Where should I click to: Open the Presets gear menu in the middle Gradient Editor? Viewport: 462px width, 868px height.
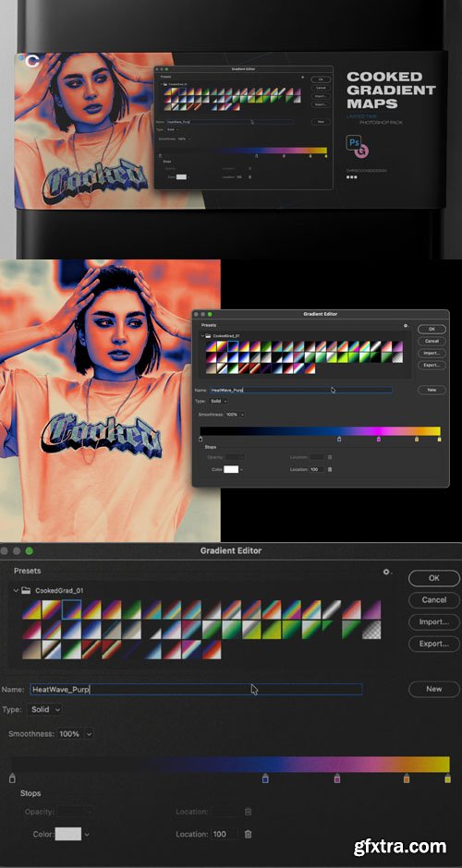(406, 326)
